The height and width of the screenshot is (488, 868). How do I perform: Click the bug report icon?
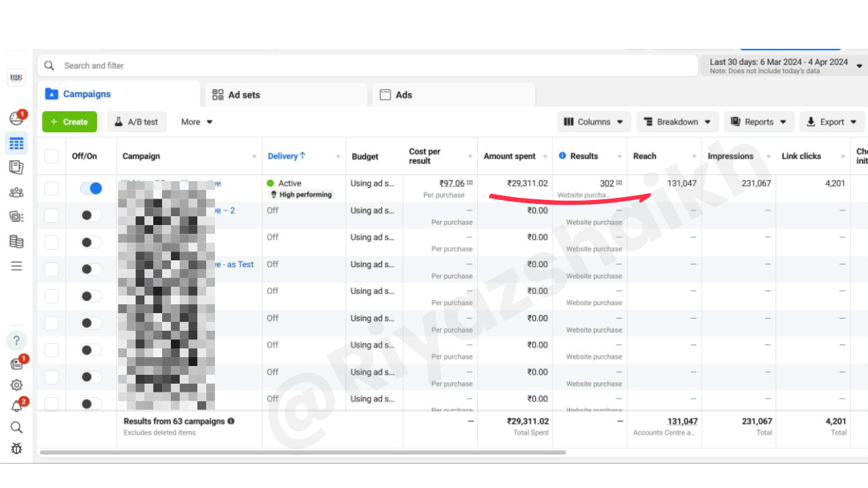click(x=16, y=448)
